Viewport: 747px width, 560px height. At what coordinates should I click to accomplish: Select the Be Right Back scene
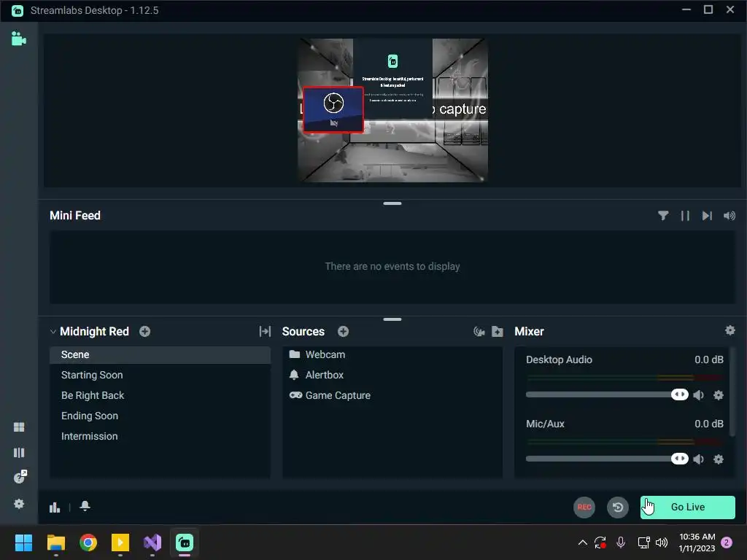tap(160, 396)
